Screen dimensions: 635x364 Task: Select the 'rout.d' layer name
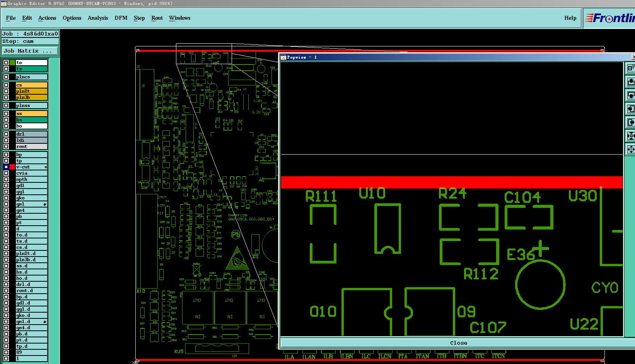point(31,291)
